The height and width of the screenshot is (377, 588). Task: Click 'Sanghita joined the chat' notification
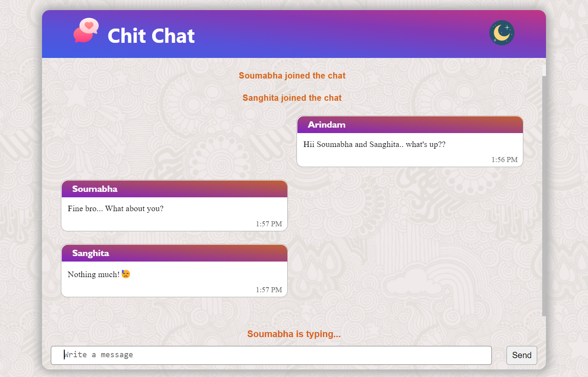tap(292, 98)
